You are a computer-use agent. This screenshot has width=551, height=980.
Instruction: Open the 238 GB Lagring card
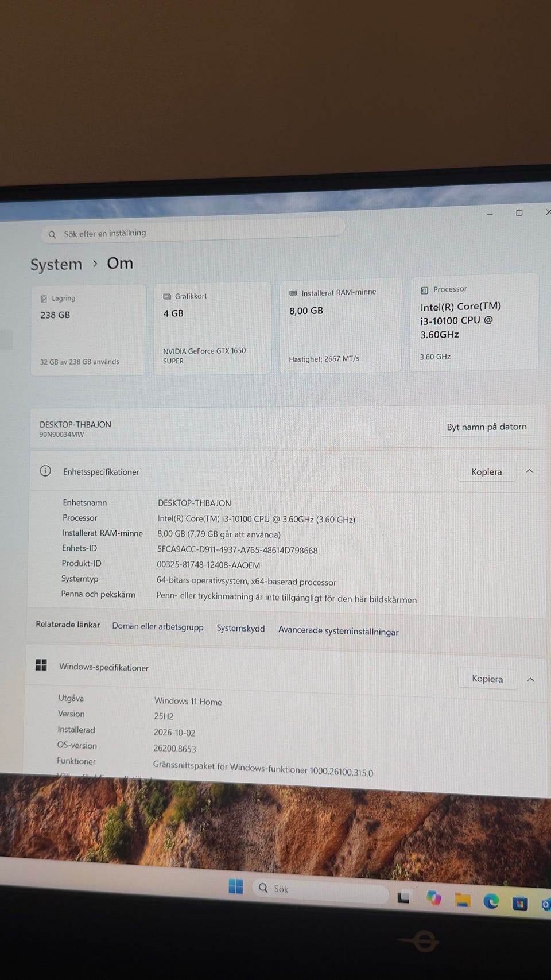[x=88, y=330]
